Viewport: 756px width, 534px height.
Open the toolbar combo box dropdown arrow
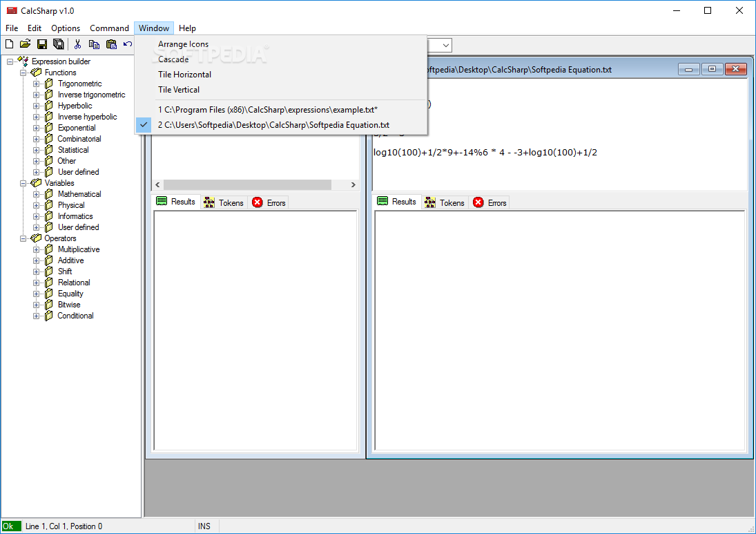[446, 46]
